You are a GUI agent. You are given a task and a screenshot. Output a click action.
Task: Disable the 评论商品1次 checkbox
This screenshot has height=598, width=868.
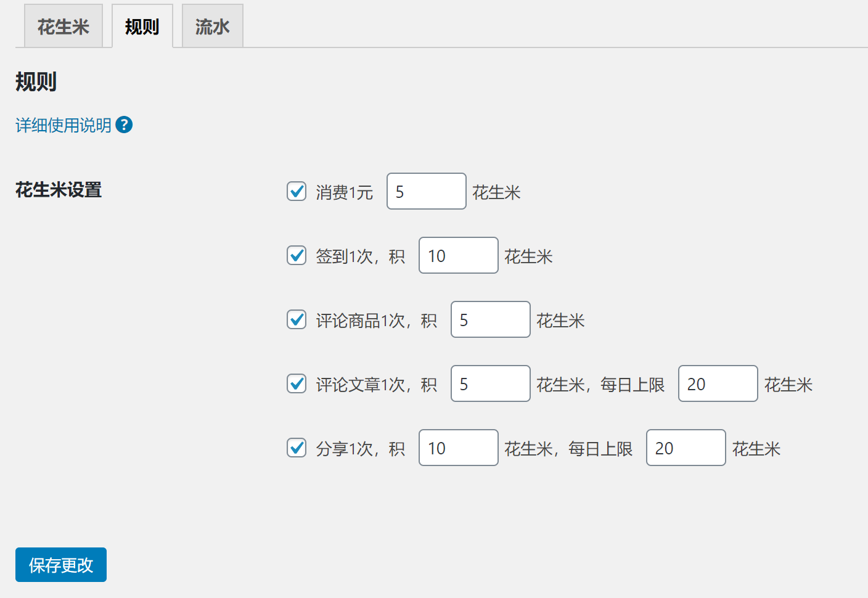[x=297, y=320]
